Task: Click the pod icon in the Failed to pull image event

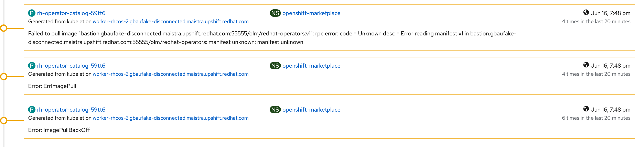Action: pos(32,13)
